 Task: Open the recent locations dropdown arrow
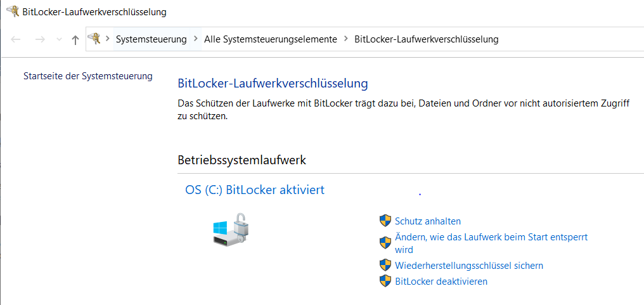point(59,39)
